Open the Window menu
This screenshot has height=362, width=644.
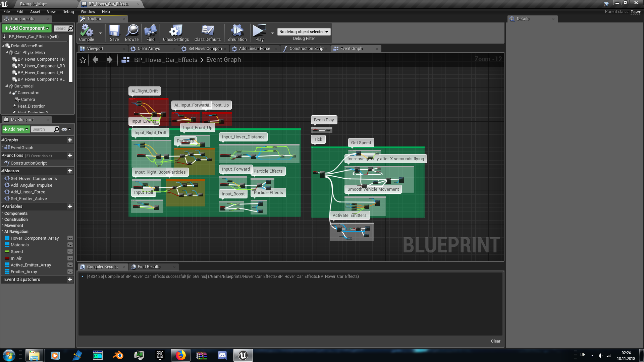(88, 12)
